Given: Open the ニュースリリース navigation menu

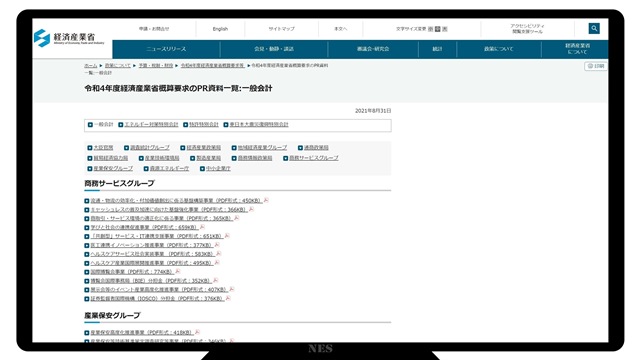Looking at the screenshot, I should pyautogui.click(x=166, y=49).
